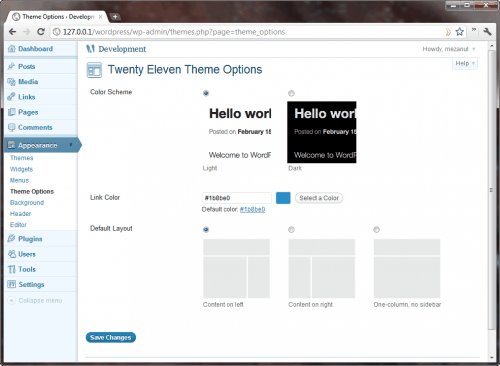Image resolution: width=500 pixels, height=366 pixels.
Task: Click the browser address bar URL
Action: pyautogui.click(x=174, y=32)
